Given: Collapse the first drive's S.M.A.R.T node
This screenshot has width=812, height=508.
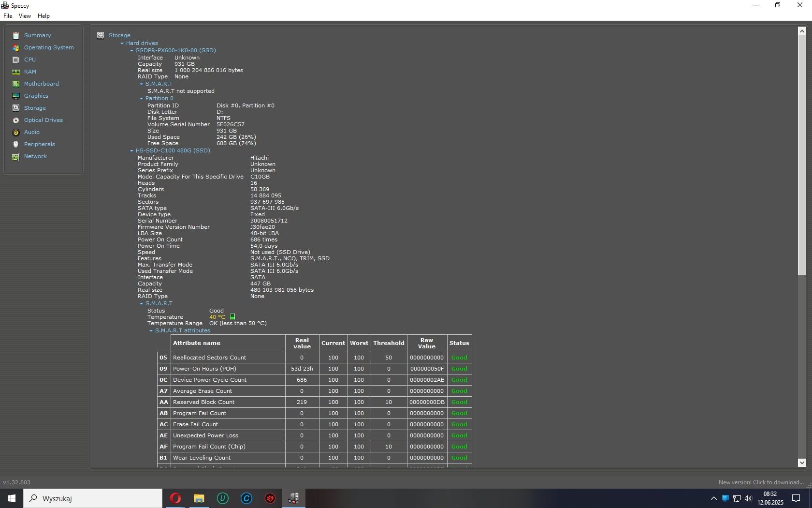Looking at the screenshot, I should (x=142, y=84).
